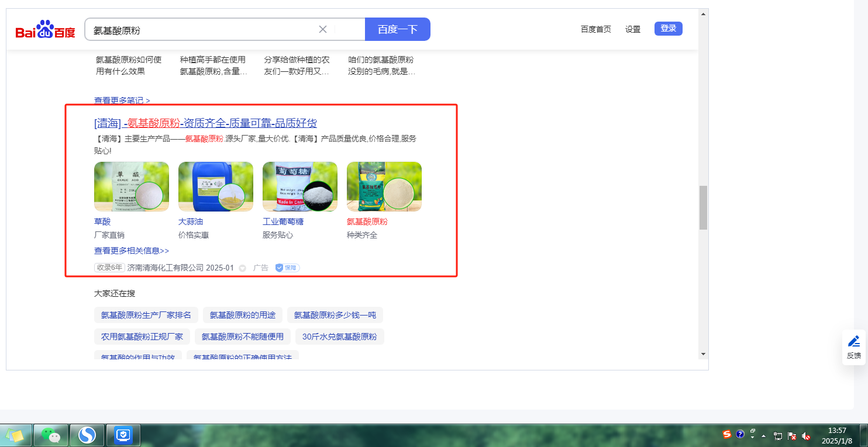Open the 设置 menu
Viewport: 868px width, 447px height.
click(633, 29)
